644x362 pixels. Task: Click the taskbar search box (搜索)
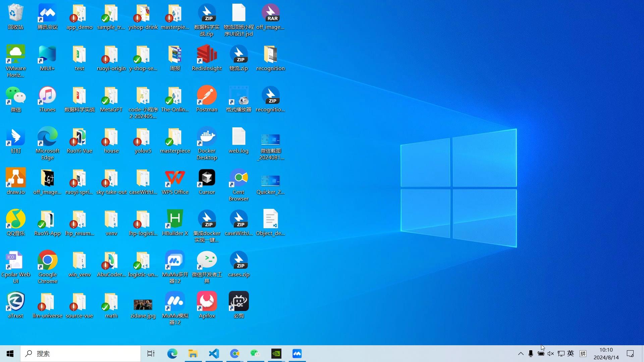80,354
